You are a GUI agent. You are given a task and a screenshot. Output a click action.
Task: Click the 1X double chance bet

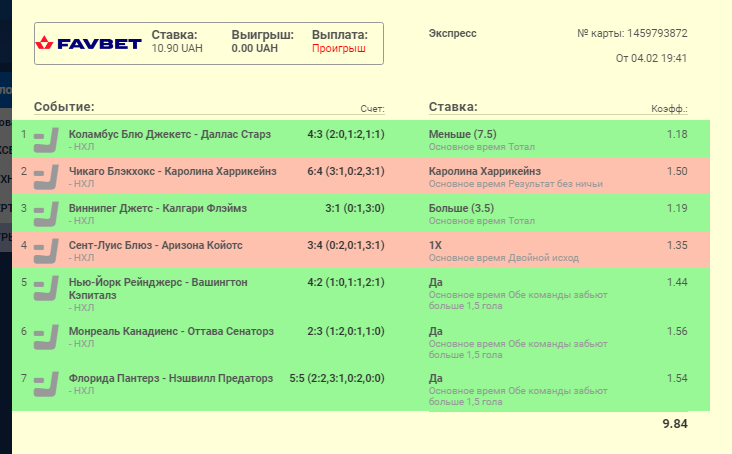point(435,245)
